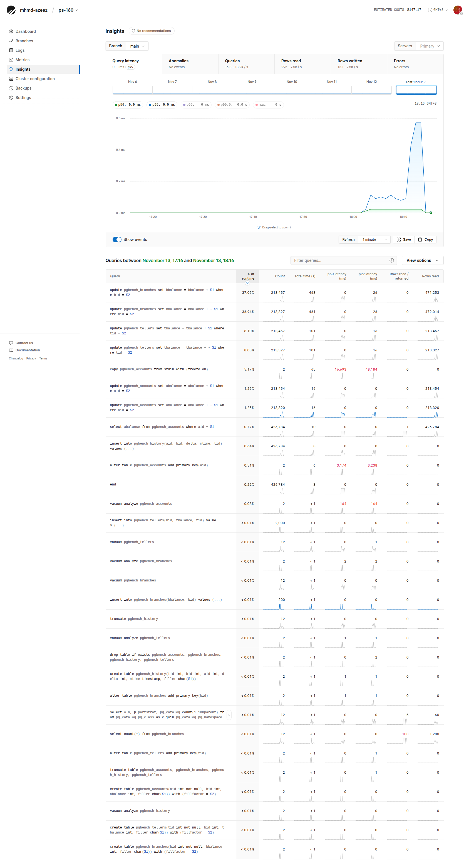Navigate to Backups
Viewport: 469px width, 868px height.
(x=23, y=88)
